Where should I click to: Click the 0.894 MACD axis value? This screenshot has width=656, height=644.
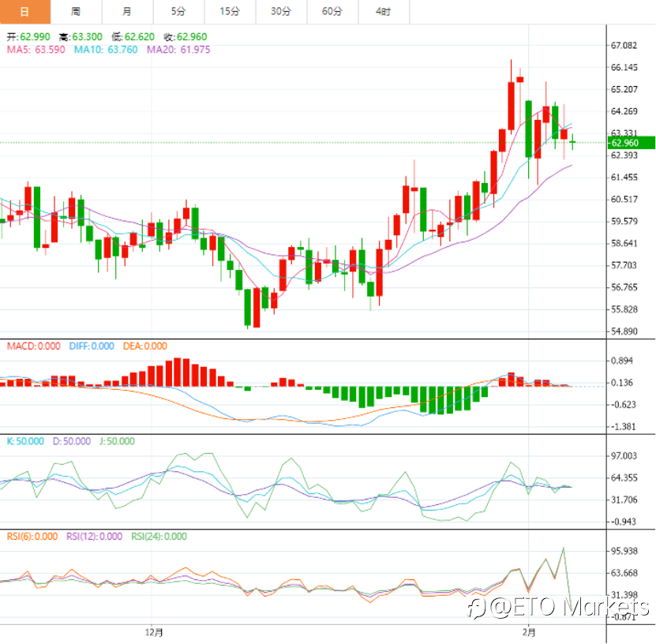pyautogui.click(x=622, y=361)
